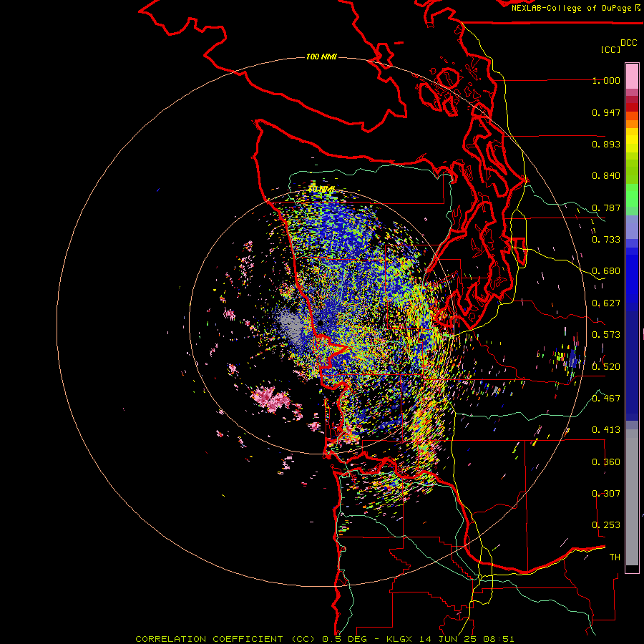The width and height of the screenshot is (644, 644).
Task: Select the 0.947 legend value
Action: point(606,112)
